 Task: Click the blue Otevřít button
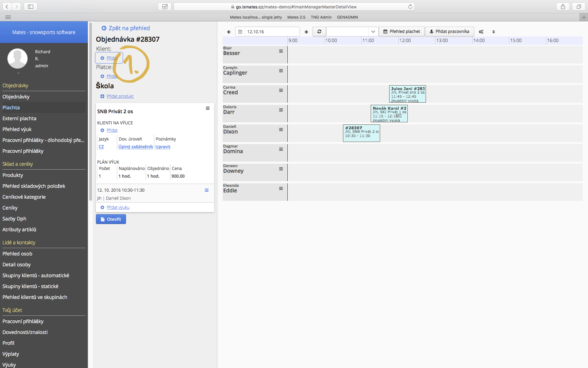click(111, 219)
